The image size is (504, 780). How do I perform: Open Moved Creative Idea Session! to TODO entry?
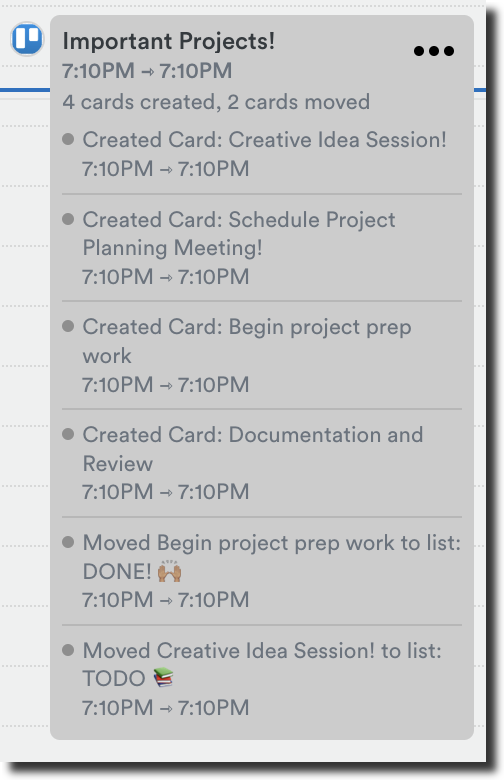point(262,679)
